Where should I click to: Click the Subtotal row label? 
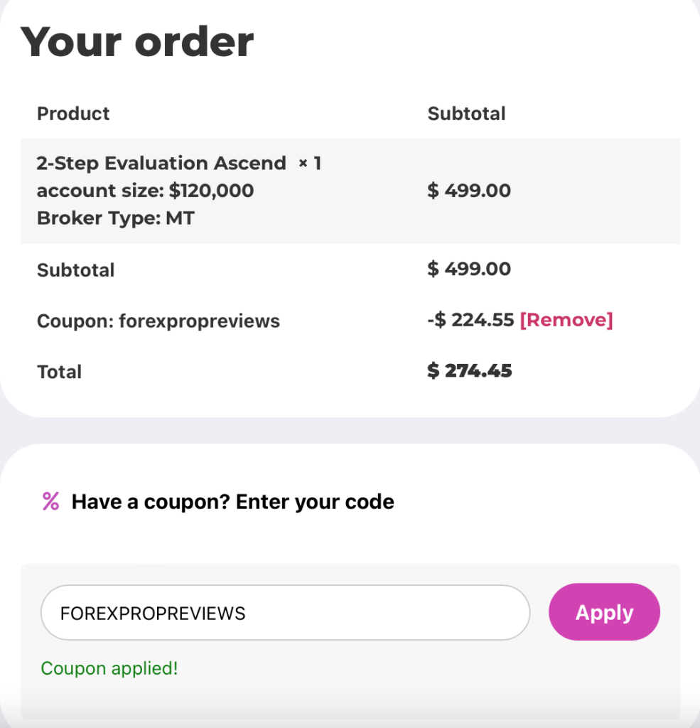coord(75,270)
